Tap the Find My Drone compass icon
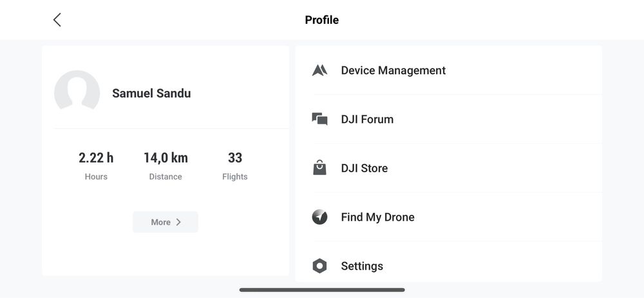The height and width of the screenshot is (298, 644). coord(319,217)
